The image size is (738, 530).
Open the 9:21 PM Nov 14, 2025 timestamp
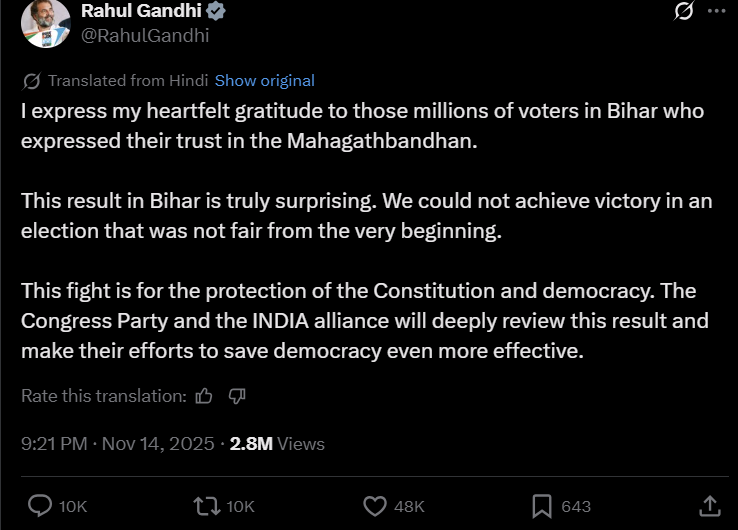coord(117,443)
